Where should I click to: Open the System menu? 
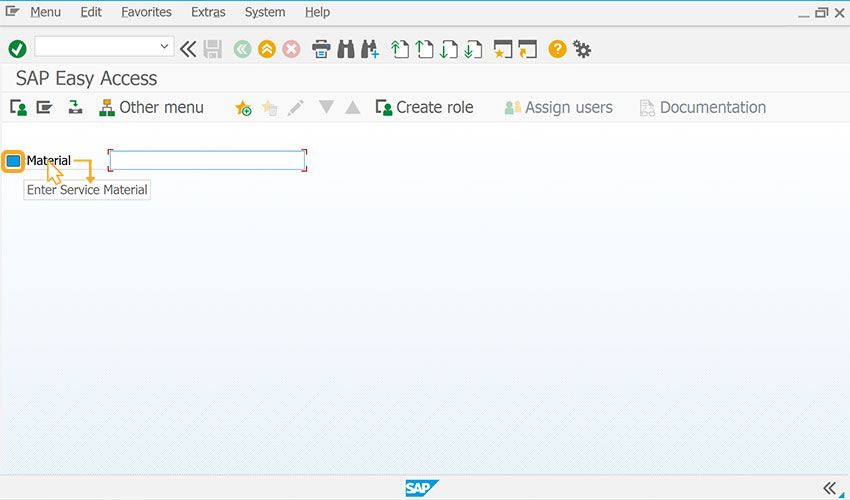coord(265,12)
